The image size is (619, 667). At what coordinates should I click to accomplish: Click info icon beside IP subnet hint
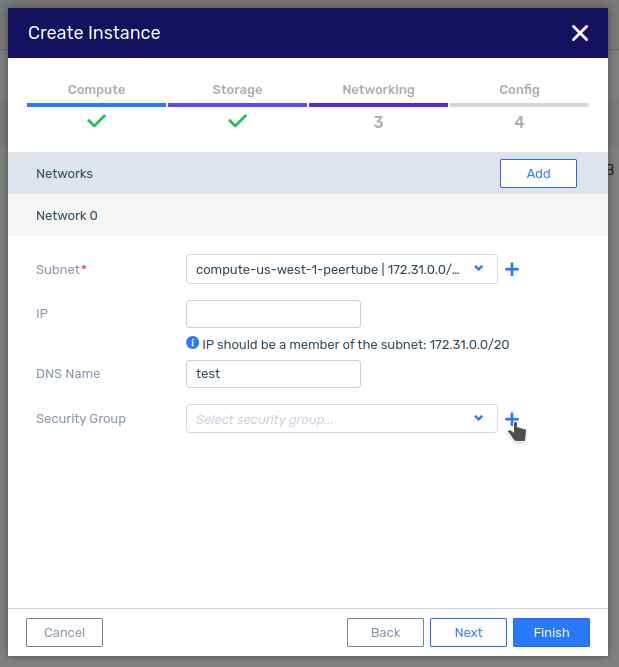point(192,342)
